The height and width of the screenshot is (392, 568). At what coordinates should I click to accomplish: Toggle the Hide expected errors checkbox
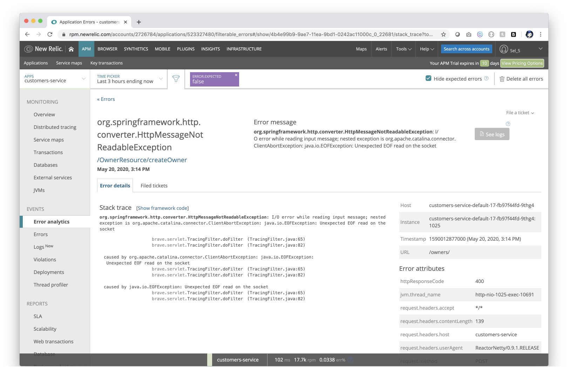pyautogui.click(x=428, y=78)
